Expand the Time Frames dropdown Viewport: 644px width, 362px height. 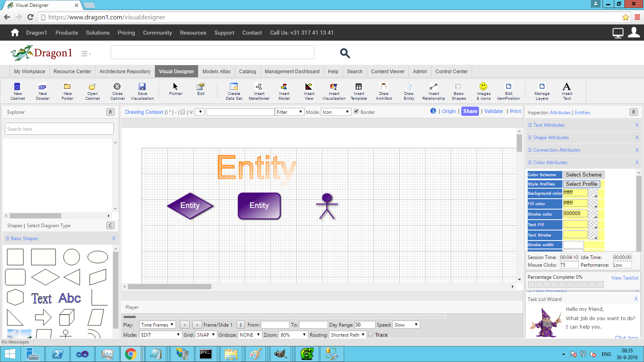tap(157, 325)
